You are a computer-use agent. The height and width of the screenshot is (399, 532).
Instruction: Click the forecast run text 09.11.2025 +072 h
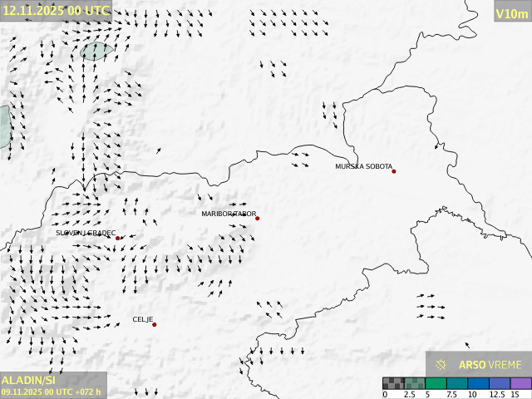[x=52, y=392]
